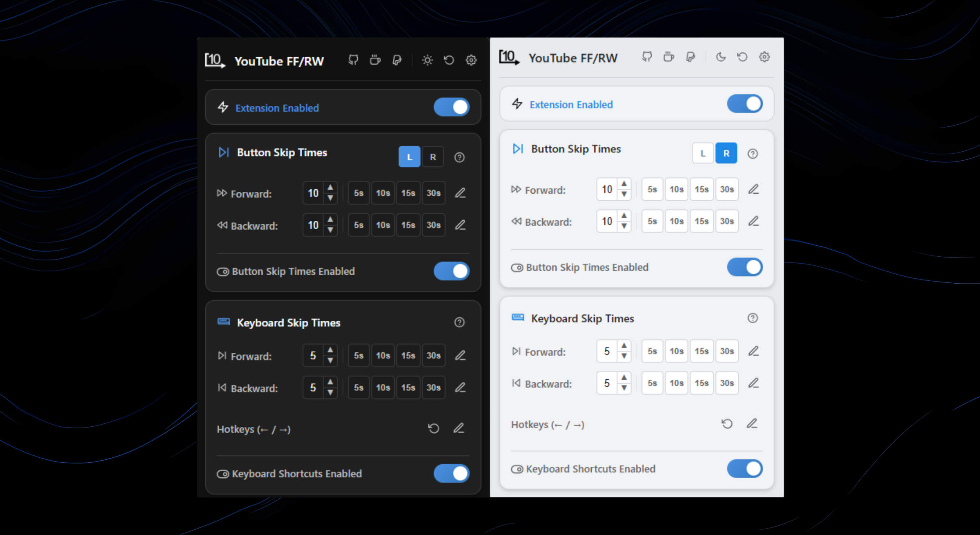This screenshot has height=535, width=980.
Task: Reset Hotkeys in light panel
Action: point(727,423)
